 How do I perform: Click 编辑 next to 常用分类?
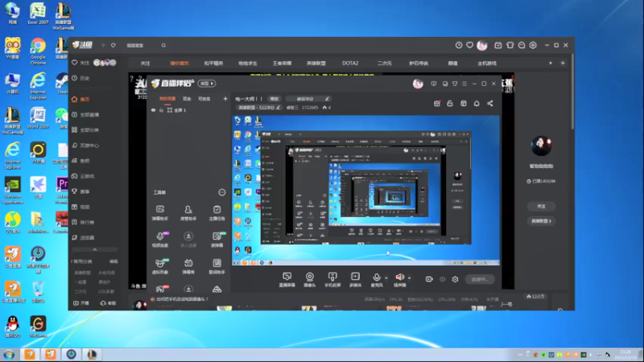point(114,261)
